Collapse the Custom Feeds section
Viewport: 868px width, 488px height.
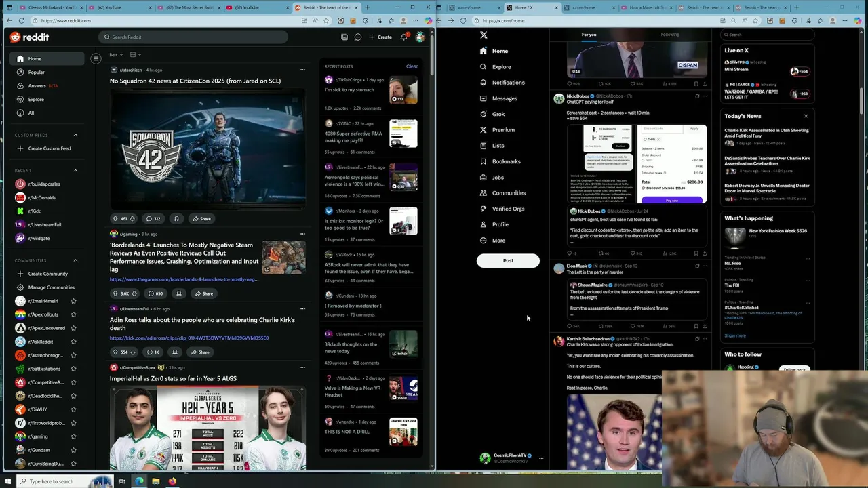click(x=75, y=135)
